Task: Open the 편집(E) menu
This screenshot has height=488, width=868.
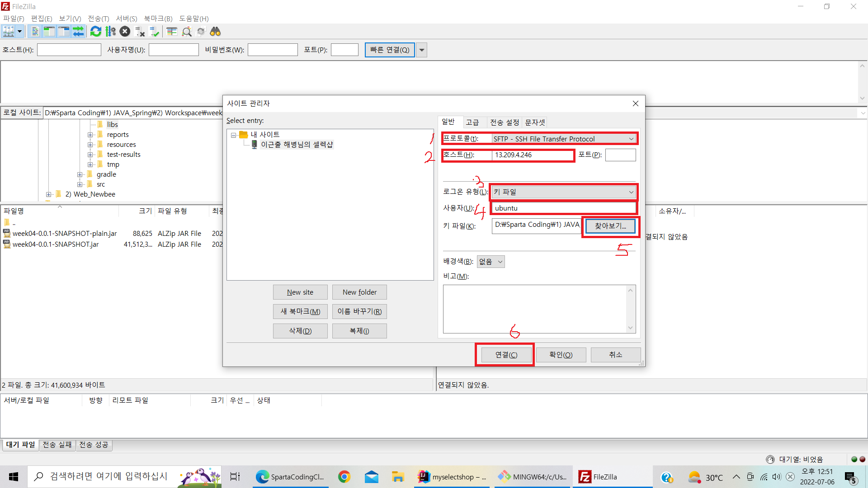Action: pyautogui.click(x=42, y=19)
